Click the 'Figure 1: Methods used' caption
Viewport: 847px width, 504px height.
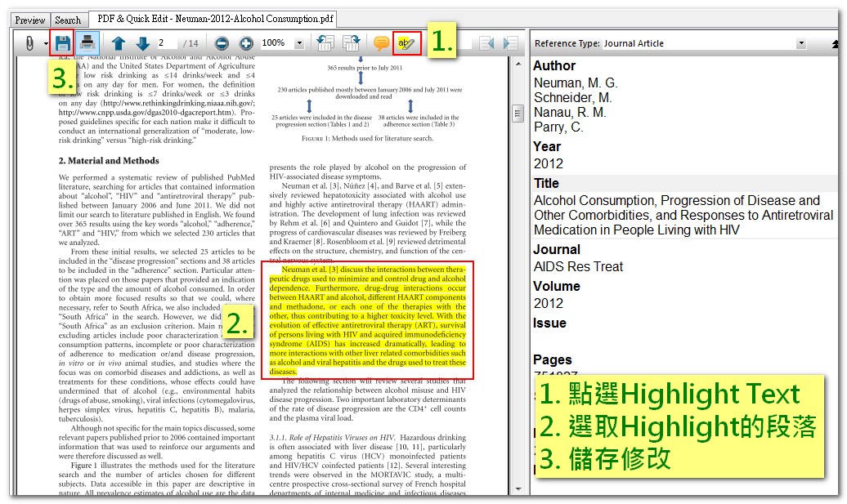click(367, 138)
